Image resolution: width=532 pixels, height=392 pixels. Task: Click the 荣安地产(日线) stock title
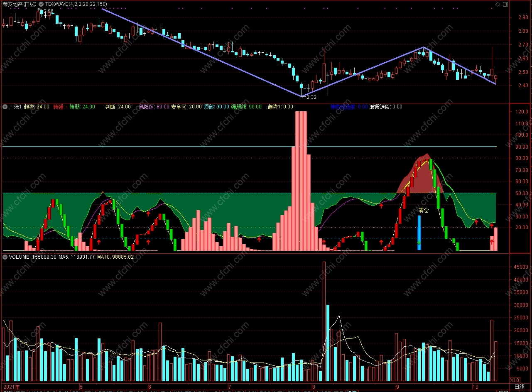20,4
